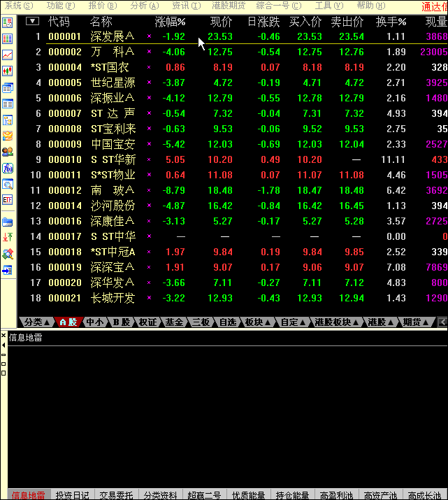Click the medium square panel-size icon
Viewport: 448px width, 500px height.
pyautogui.click(x=3, y=364)
